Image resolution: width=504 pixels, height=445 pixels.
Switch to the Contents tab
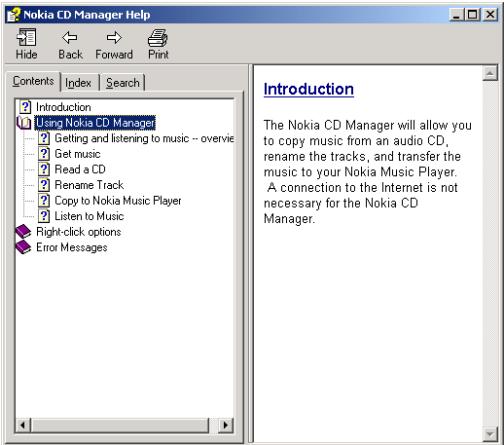(x=33, y=81)
